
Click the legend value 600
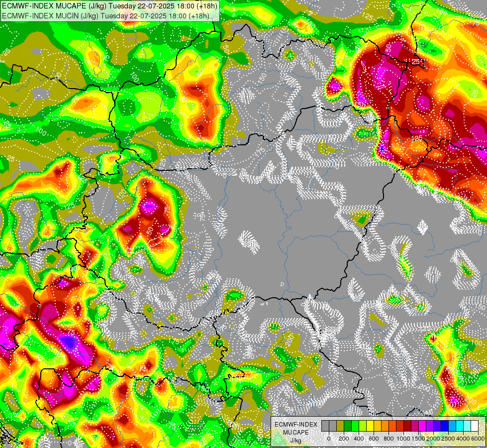(374, 439)
